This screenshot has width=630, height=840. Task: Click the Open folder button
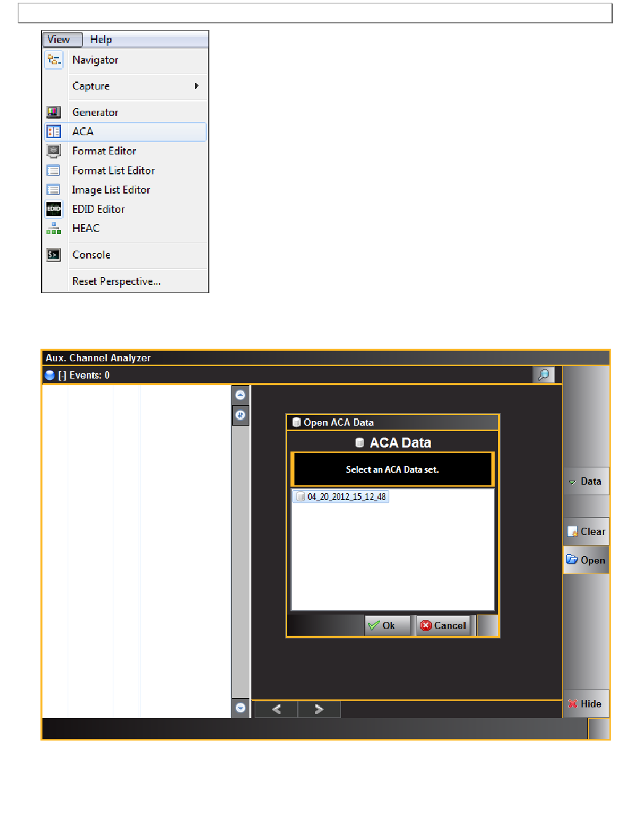[x=586, y=560]
